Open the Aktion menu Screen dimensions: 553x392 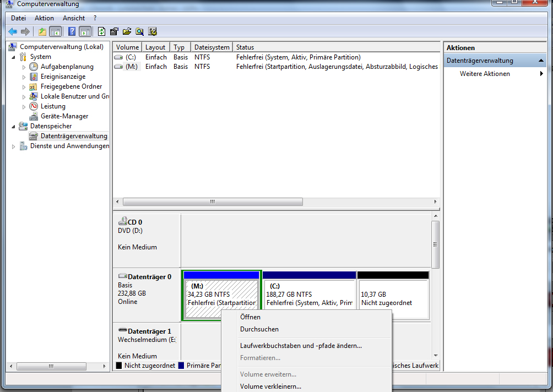point(44,18)
